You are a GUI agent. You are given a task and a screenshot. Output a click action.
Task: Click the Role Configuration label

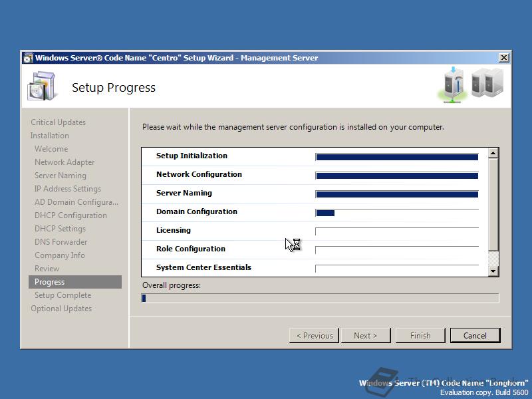coord(191,249)
